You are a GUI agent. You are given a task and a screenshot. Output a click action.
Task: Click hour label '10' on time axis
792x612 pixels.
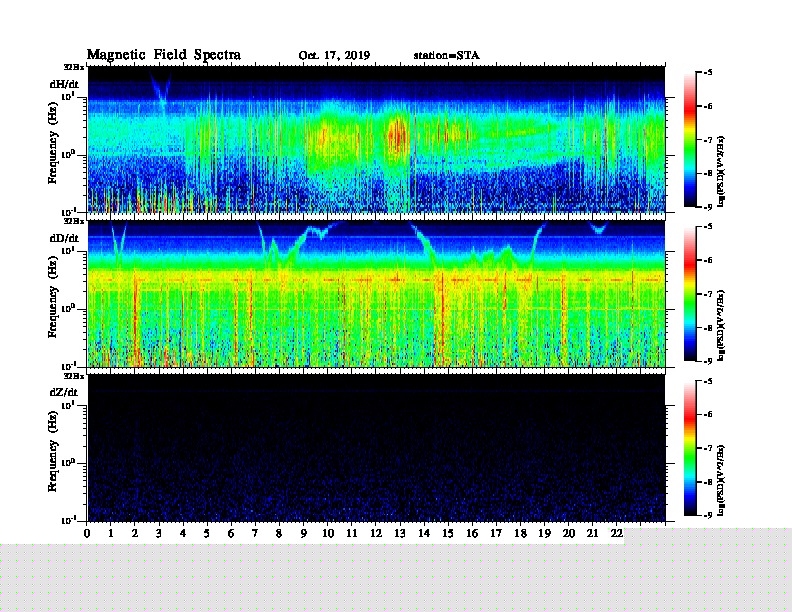coord(328,533)
